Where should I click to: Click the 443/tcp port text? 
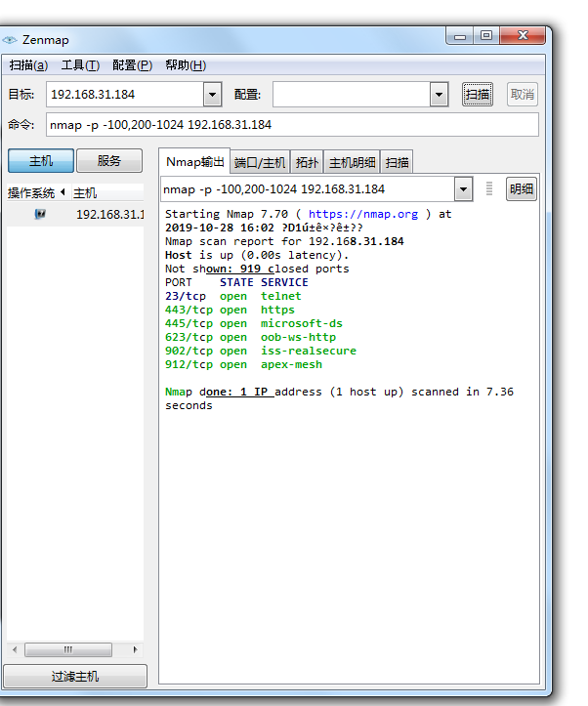point(189,310)
